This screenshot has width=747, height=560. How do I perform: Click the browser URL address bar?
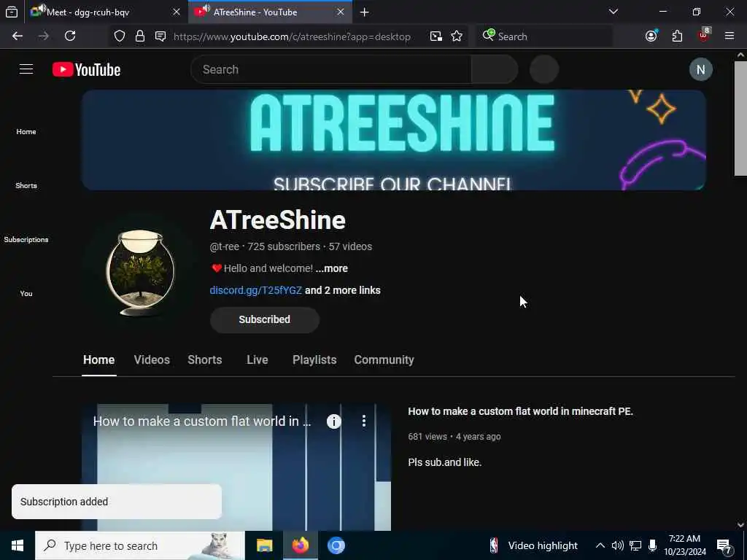coord(292,36)
